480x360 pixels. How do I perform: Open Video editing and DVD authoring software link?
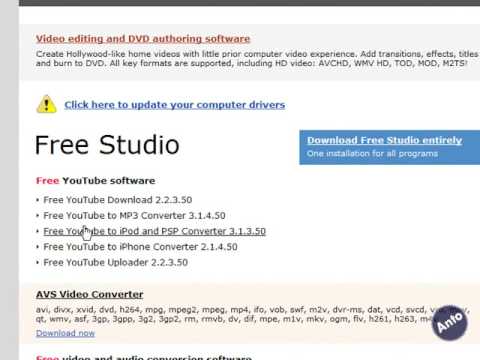(x=143, y=39)
